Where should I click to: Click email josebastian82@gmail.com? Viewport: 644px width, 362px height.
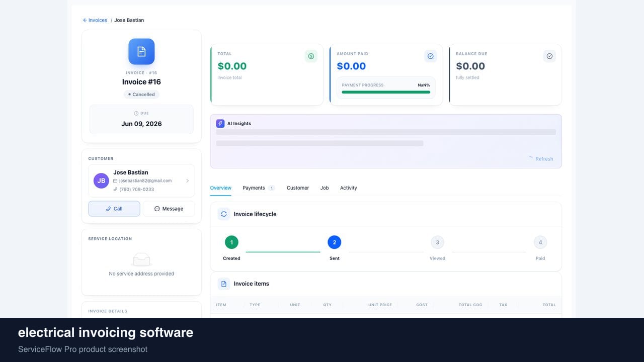tap(145, 180)
